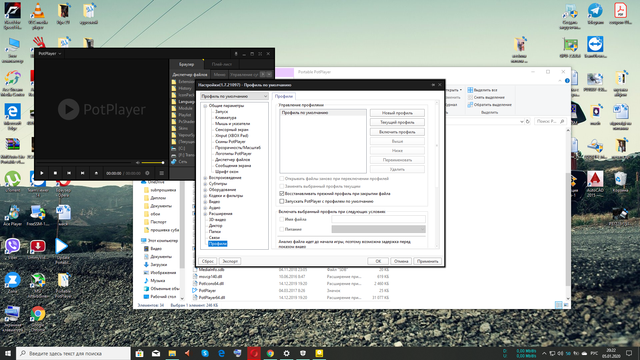Viewport: 640px width, 360px height.
Task: Mute PotPlayer using the speaker icon
Action: [138, 162]
